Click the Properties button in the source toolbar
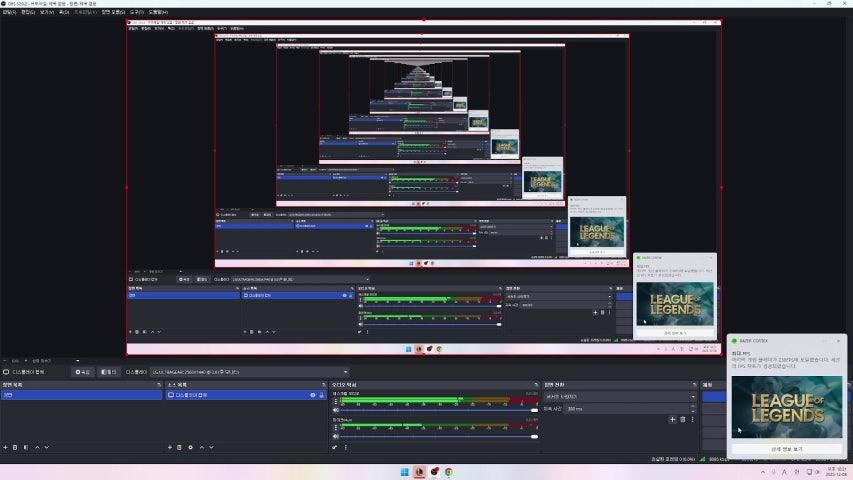This screenshot has height=480, width=853. click(82, 371)
